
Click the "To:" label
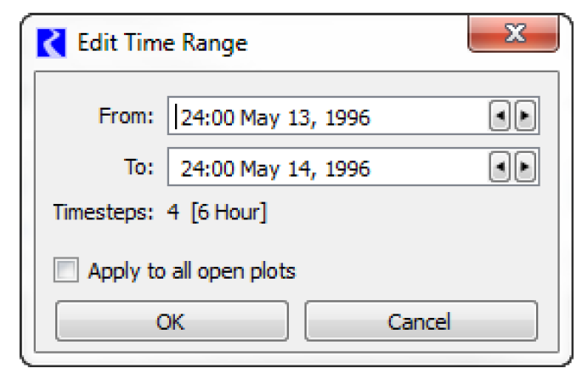138,167
